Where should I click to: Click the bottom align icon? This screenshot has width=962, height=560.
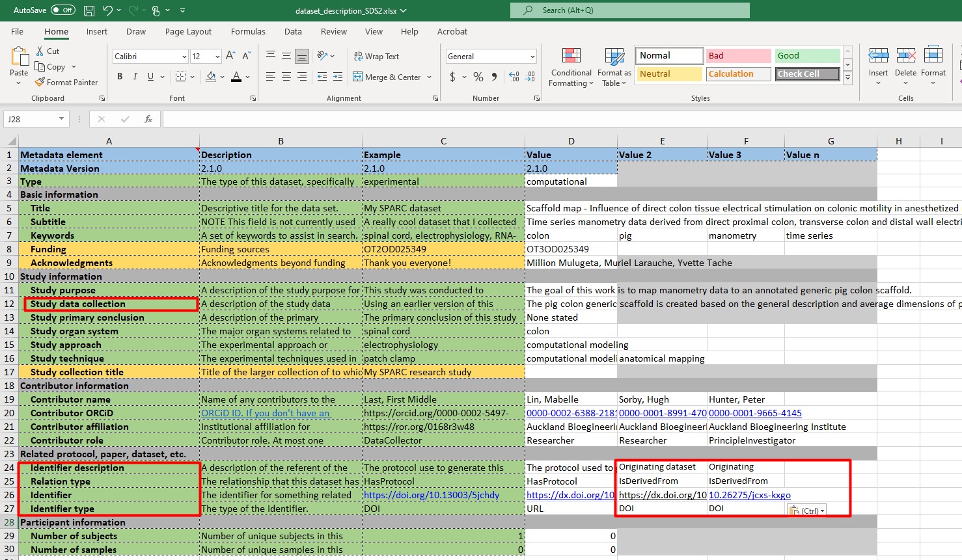(x=302, y=57)
